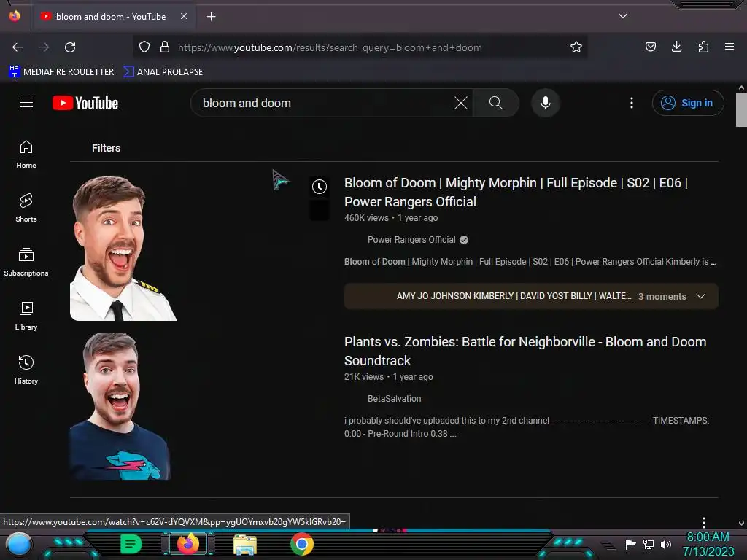Screen dimensions: 747x560
Task: Open the YouTube guide hamburger menu
Action: [x=26, y=103]
